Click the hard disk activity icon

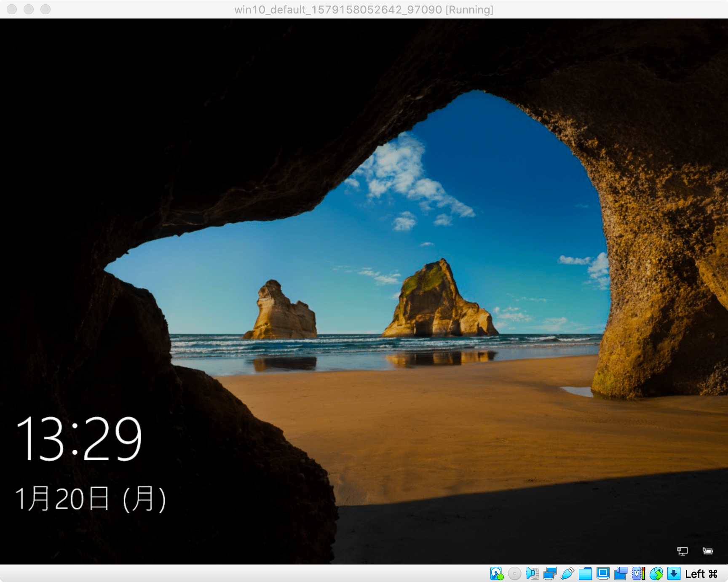click(x=497, y=574)
